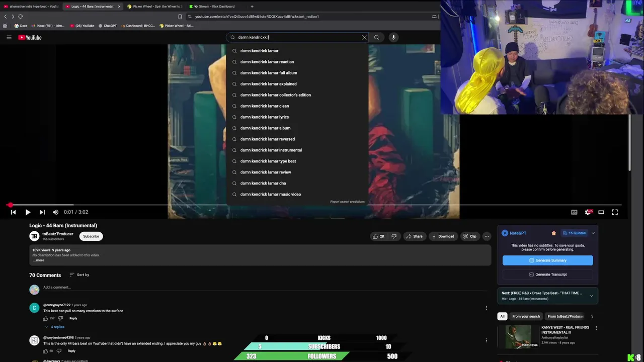
Task: Reply to @coreypayne7122's comment
Action: tap(73, 318)
